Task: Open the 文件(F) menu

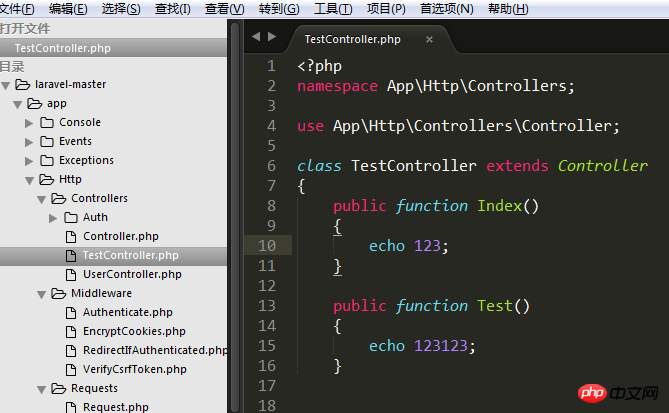Action: coord(17,9)
